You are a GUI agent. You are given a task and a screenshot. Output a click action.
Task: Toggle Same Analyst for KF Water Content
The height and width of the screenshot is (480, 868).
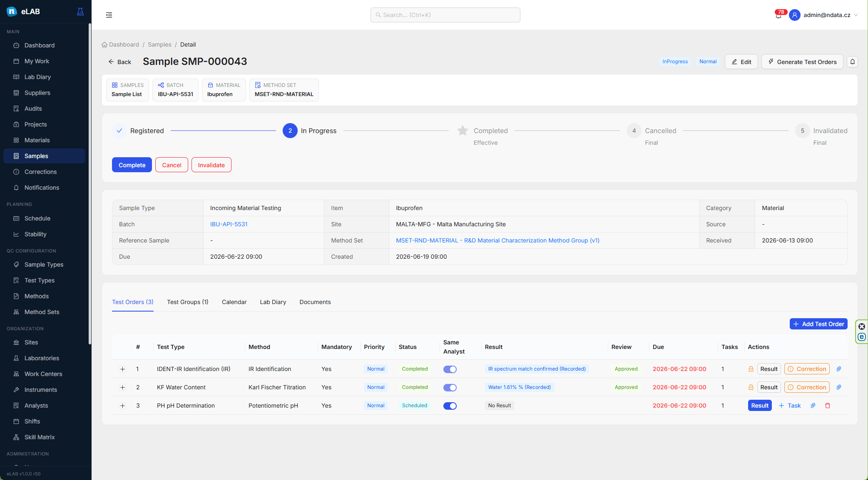450,388
